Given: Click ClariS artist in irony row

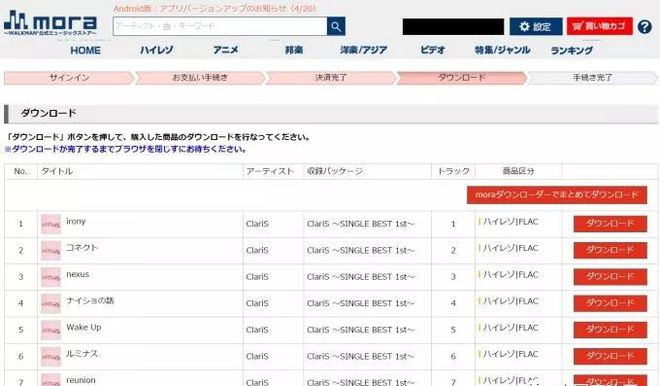Looking at the screenshot, I should pos(257,224).
